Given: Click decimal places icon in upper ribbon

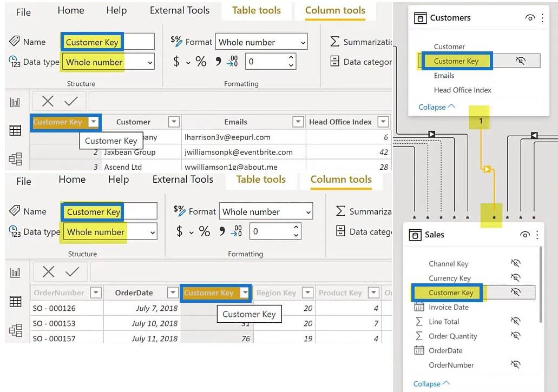Looking at the screenshot, I should (232, 61).
